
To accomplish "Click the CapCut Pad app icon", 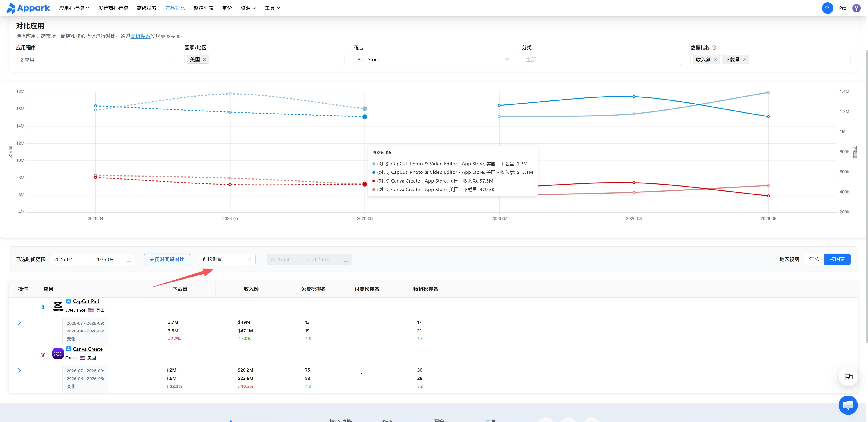I will click(58, 306).
